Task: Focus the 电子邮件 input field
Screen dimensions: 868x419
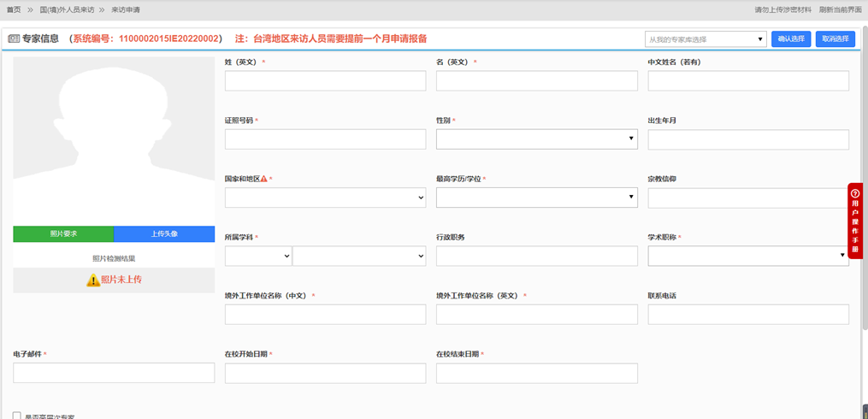Action: [x=114, y=373]
